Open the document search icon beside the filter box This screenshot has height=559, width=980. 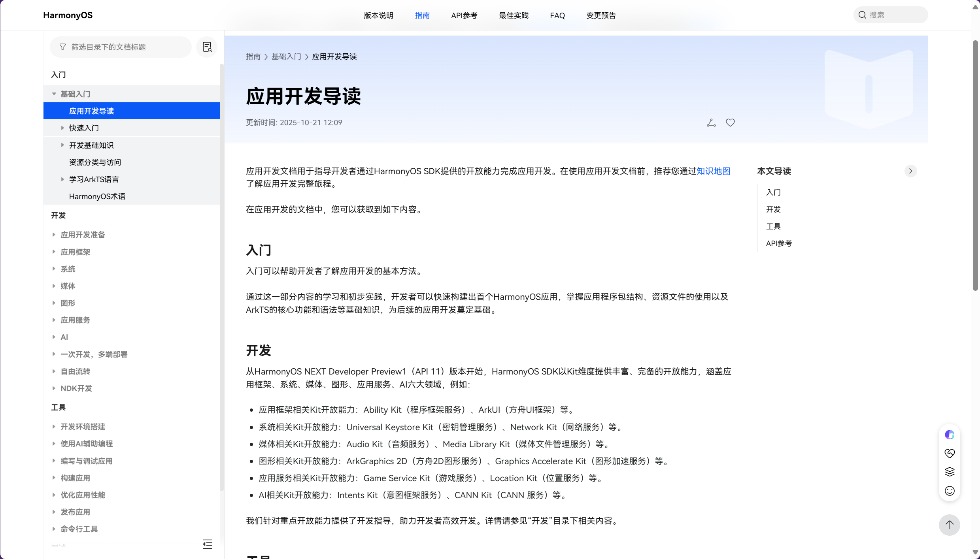tap(207, 47)
